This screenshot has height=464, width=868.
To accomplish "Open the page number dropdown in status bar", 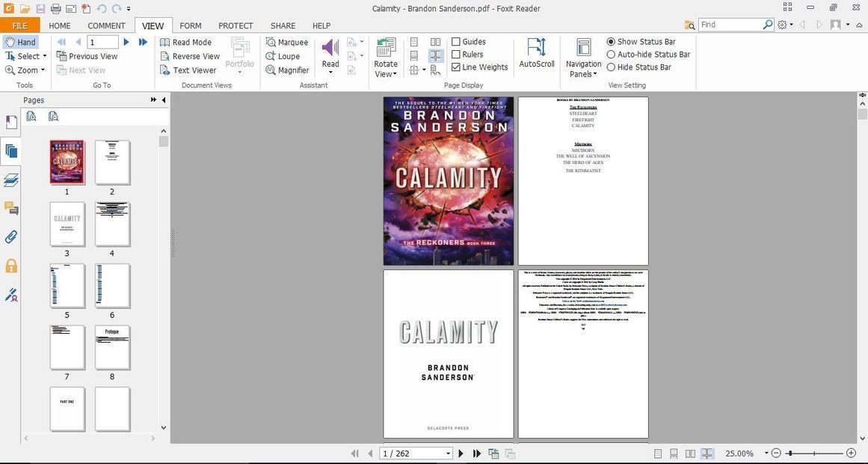I will [448, 454].
